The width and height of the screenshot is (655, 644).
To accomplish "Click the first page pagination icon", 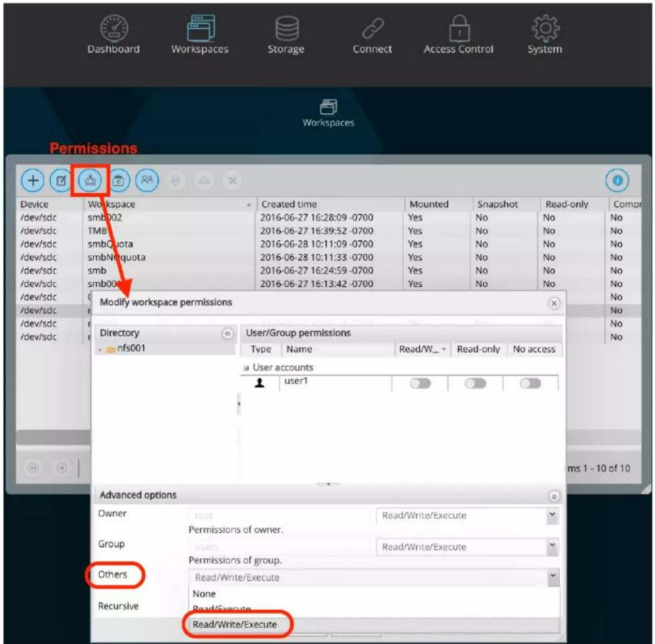I will point(33,468).
